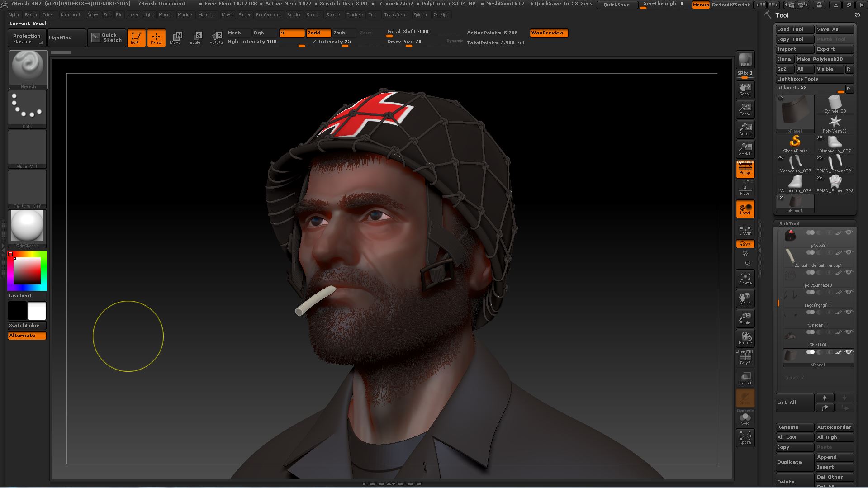Toggle PolyF polyframe display
This screenshot has height=488, width=868.
point(745,358)
